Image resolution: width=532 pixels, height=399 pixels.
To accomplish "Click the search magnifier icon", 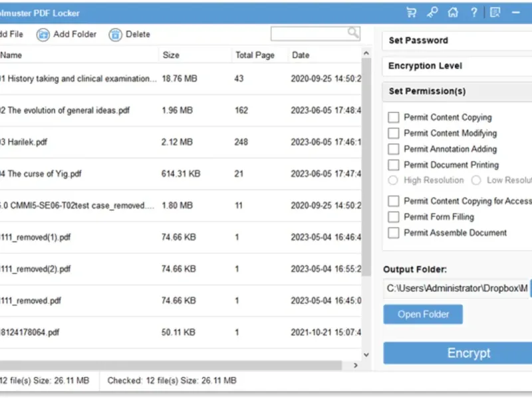I will [x=353, y=33].
